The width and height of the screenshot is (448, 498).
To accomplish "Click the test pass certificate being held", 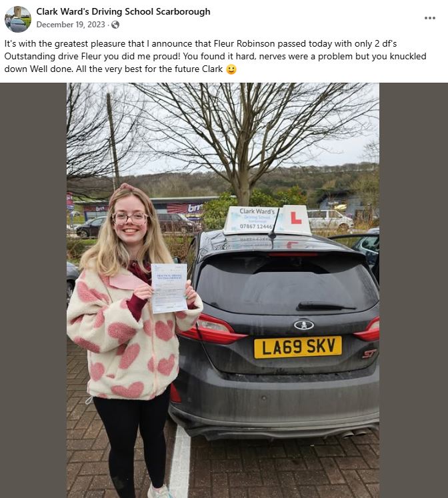I will click(x=169, y=288).
